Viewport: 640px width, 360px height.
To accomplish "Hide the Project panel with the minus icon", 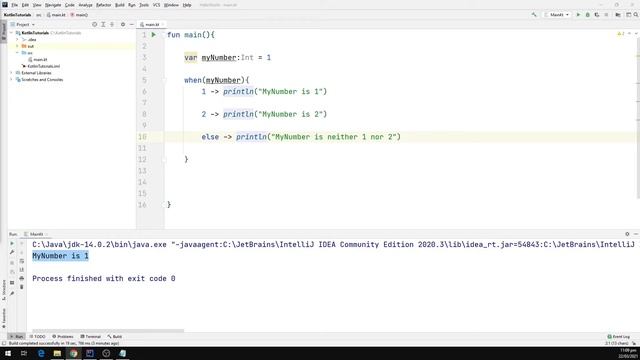I will click(131, 24).
